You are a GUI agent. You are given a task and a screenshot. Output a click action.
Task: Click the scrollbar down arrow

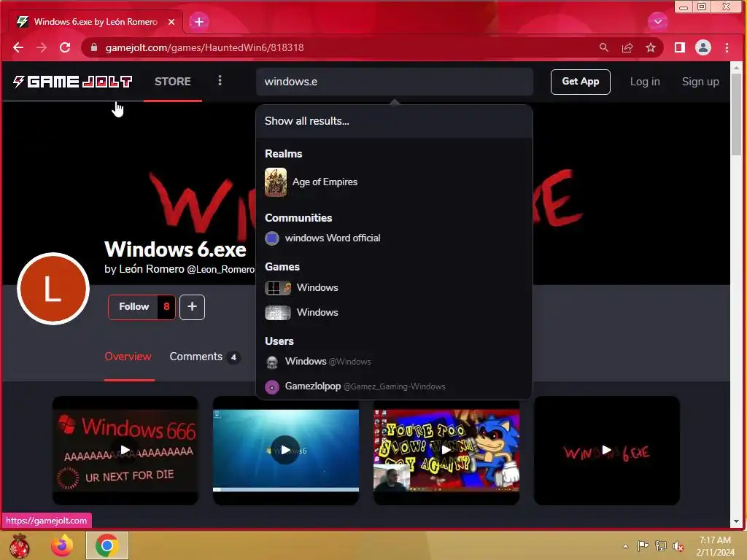pyautogui.click(x=737, y=521)
